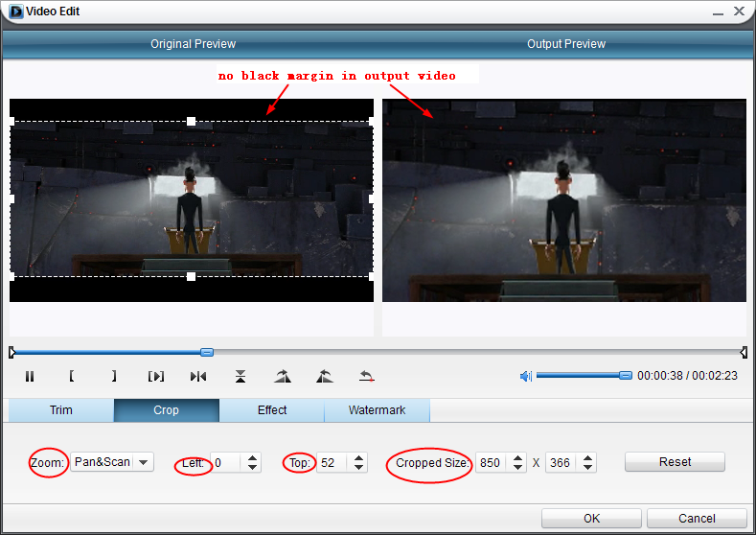Set trim start with left bracket icon
756x535 pixels.
[71, 376]
